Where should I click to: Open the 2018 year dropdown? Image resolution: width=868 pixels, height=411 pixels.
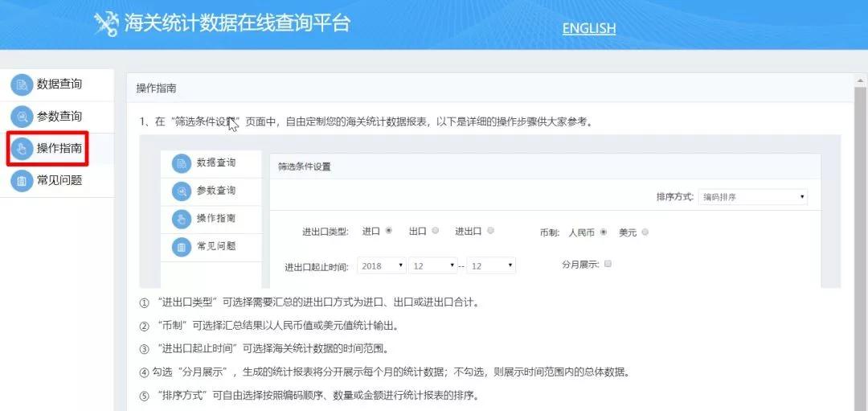[x=382, y=266]
